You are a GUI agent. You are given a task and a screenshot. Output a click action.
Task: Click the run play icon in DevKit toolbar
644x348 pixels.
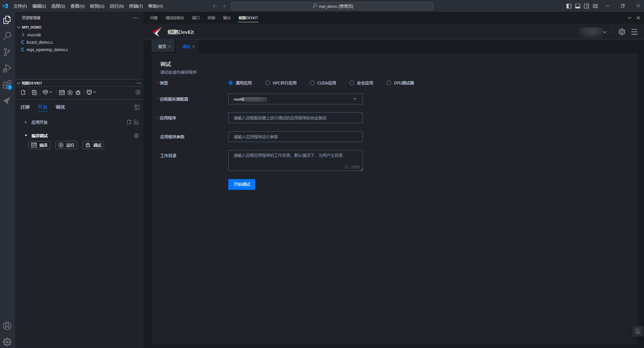click(x=70, y=92)
